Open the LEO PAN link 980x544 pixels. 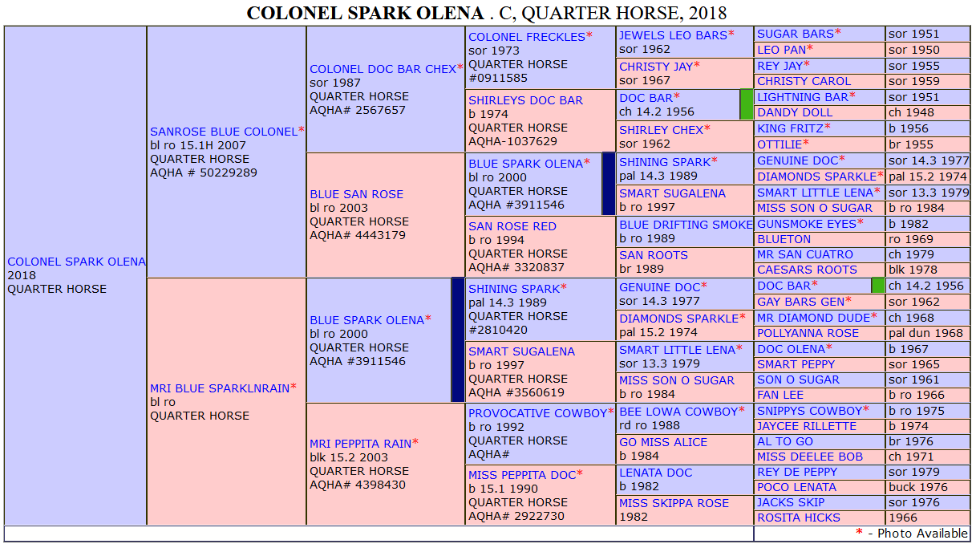781,50
